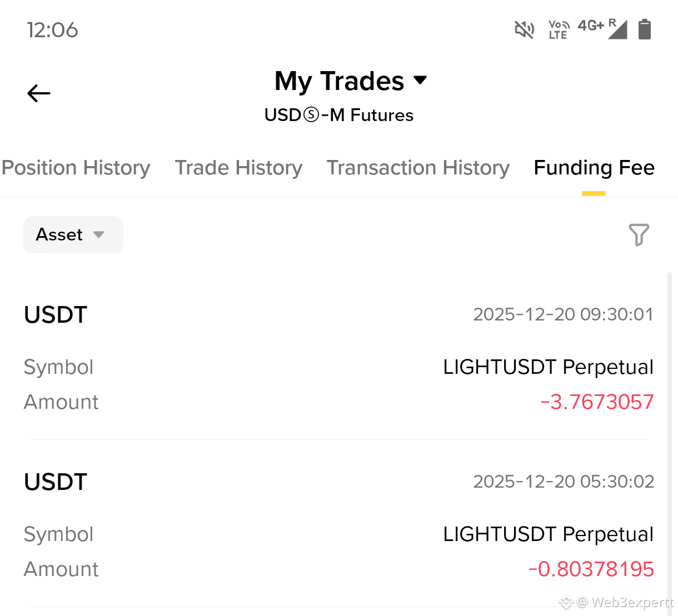Tap the battery status icon
678x616 pixels.
point(645,29)
